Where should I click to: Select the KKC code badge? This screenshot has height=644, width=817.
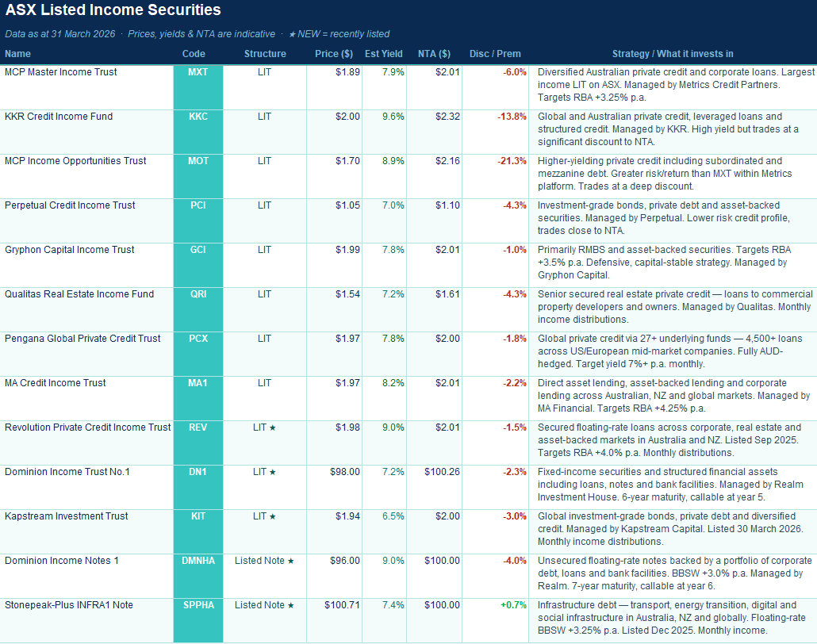tap(198, 117)
